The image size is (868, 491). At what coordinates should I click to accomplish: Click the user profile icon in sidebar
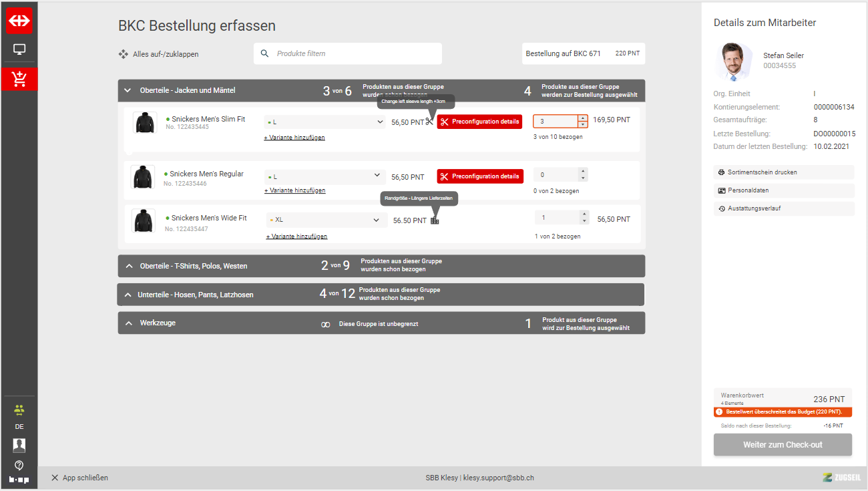[19, 445]
